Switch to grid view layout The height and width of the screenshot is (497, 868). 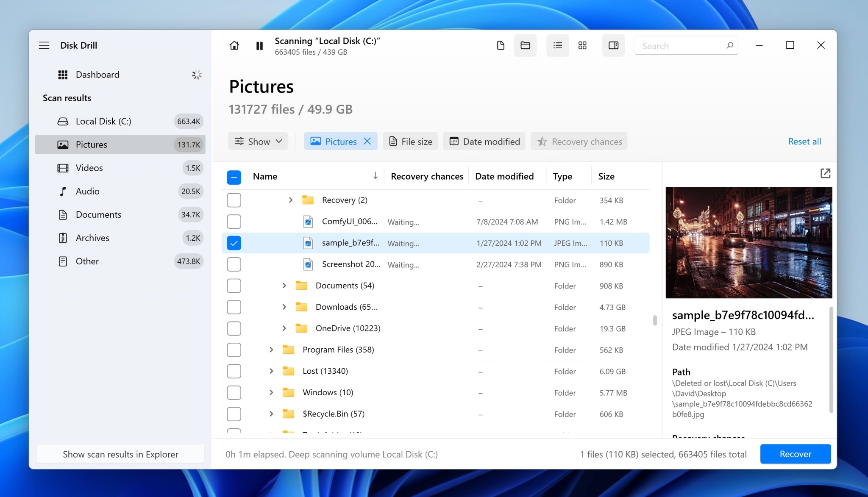(582, 45)
